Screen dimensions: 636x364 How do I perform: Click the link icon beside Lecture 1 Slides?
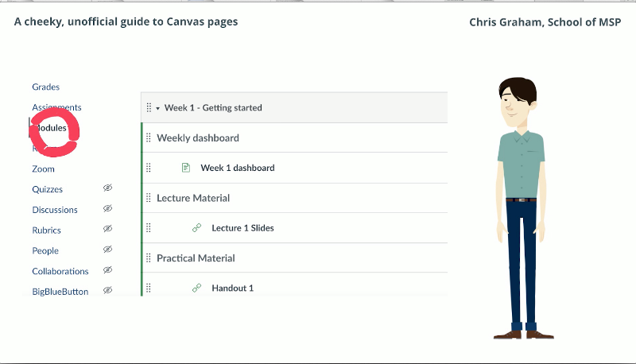click(x=196, y=228)
